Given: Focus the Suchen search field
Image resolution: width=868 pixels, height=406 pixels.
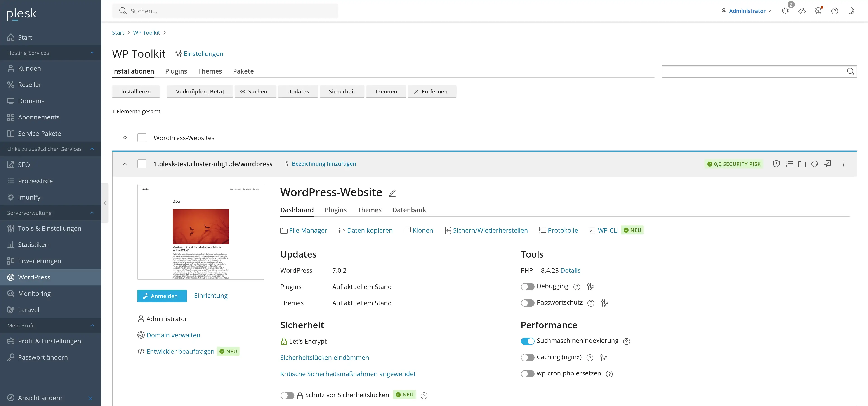Looking at the screenshot, I should click(x=225, y=11).
